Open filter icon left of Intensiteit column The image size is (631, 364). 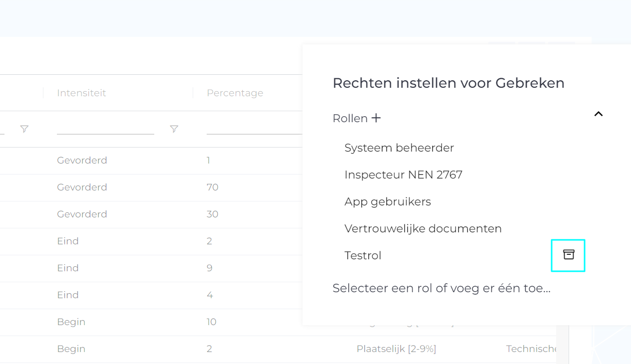tap(24, 129)
